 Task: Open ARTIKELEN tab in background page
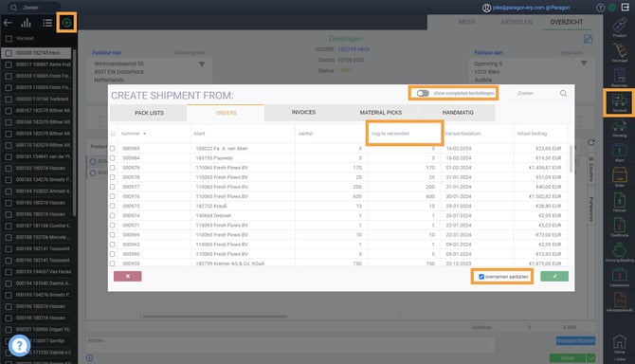point(517,22)
